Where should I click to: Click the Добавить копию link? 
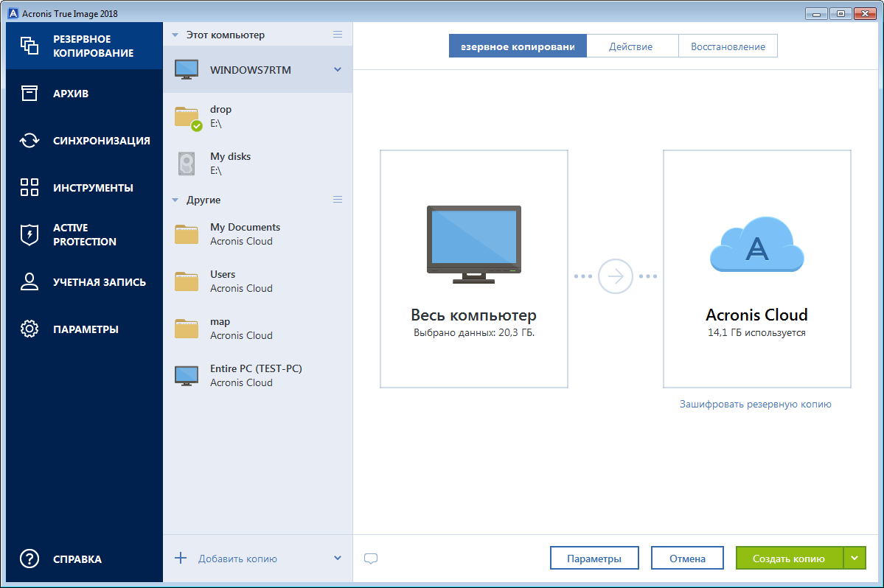coord(237,559)
